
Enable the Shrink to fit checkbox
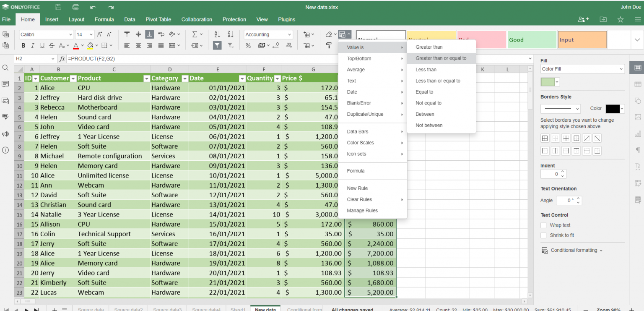543,235
